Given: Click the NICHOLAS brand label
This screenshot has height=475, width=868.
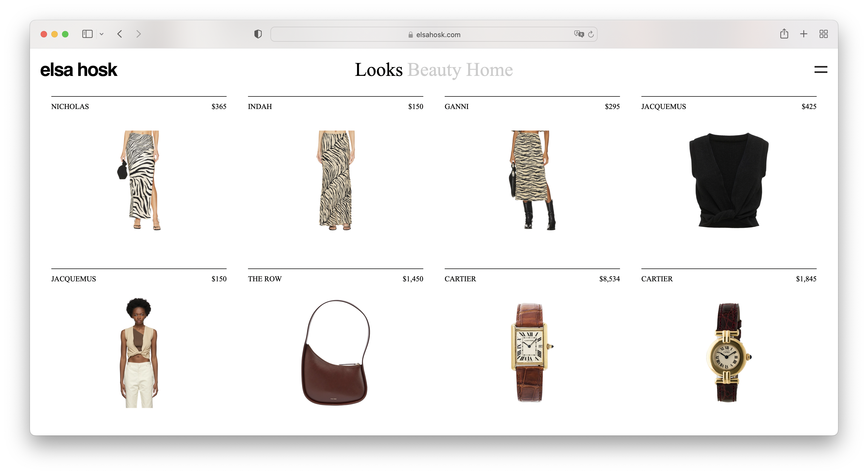Looking at the screenshot, I should [x=70, y=106].
